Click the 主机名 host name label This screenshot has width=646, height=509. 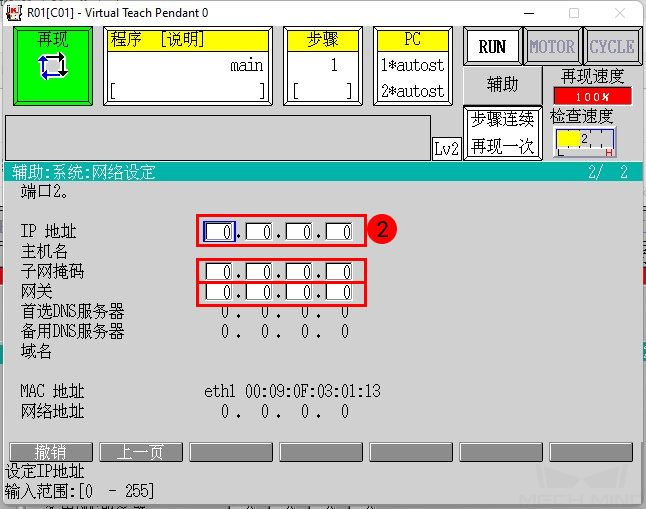pyautogui.click(x=44, y=251)
